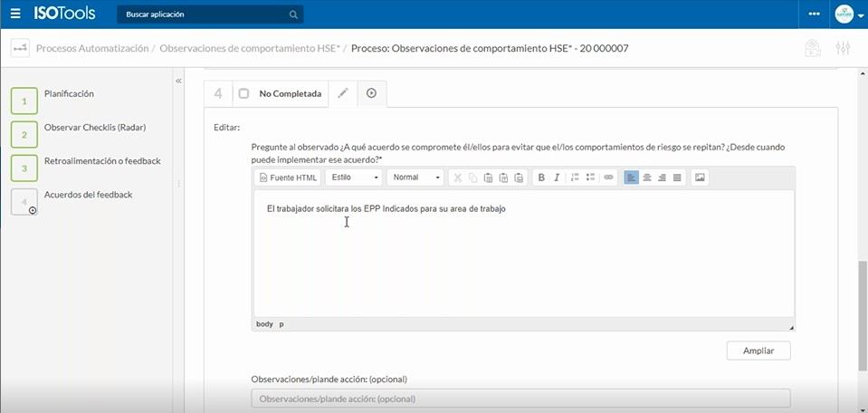Insert an image into the editor

(700, 178)
